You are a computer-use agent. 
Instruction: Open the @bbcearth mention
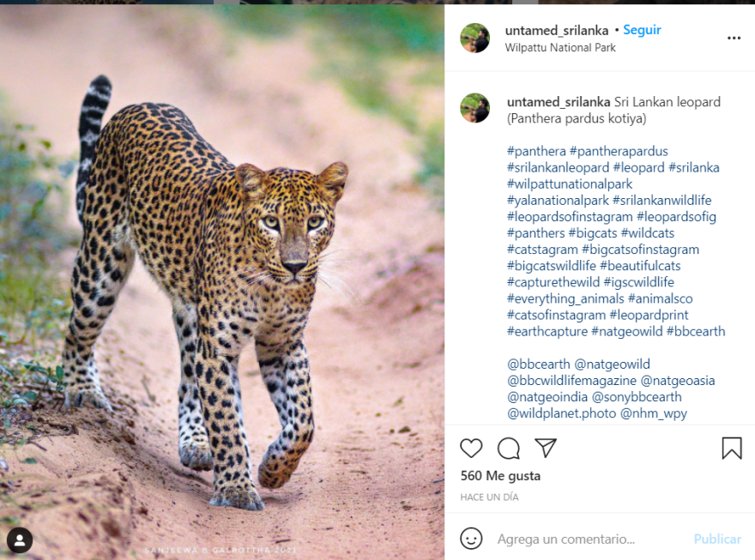pos(538,364)
